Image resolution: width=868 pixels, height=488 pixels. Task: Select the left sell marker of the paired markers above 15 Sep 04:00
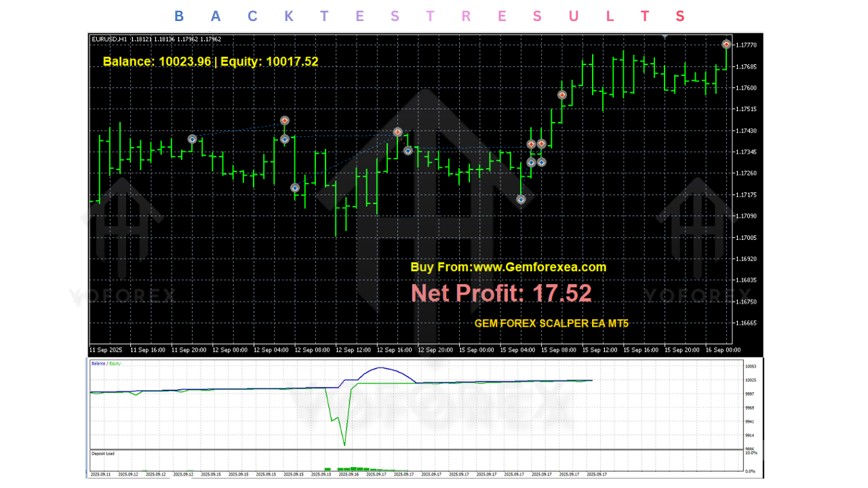point(530,143)
